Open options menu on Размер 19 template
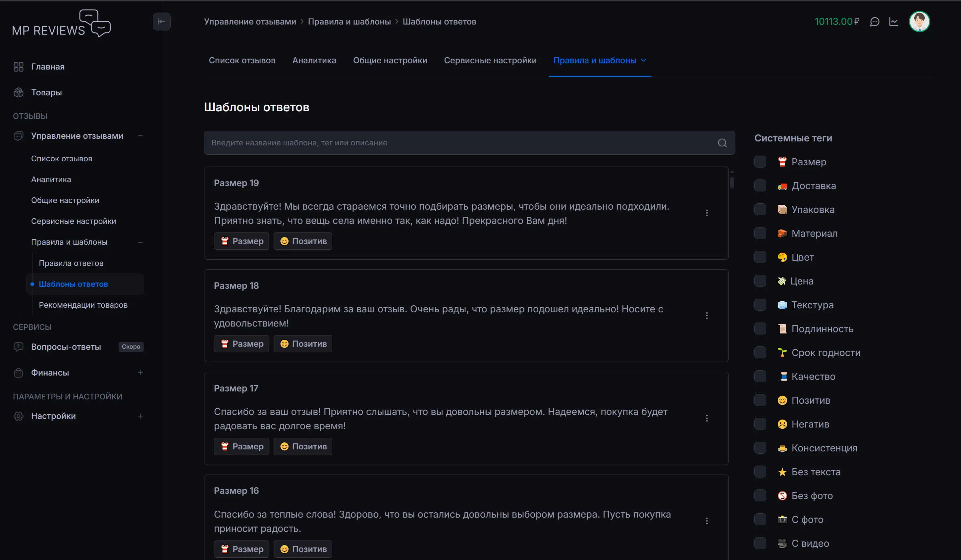 (x=707, y=213)
